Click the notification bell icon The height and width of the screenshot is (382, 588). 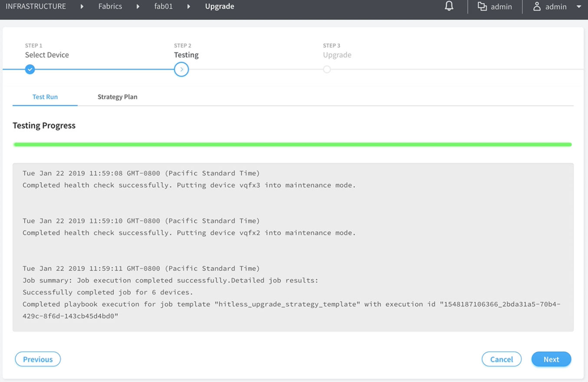click(449, 7)
